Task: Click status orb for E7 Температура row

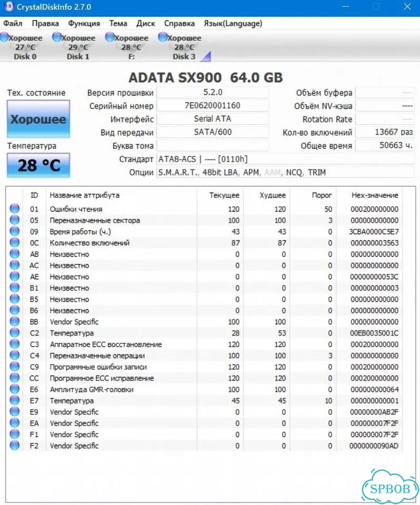Action: coord(15,400)
